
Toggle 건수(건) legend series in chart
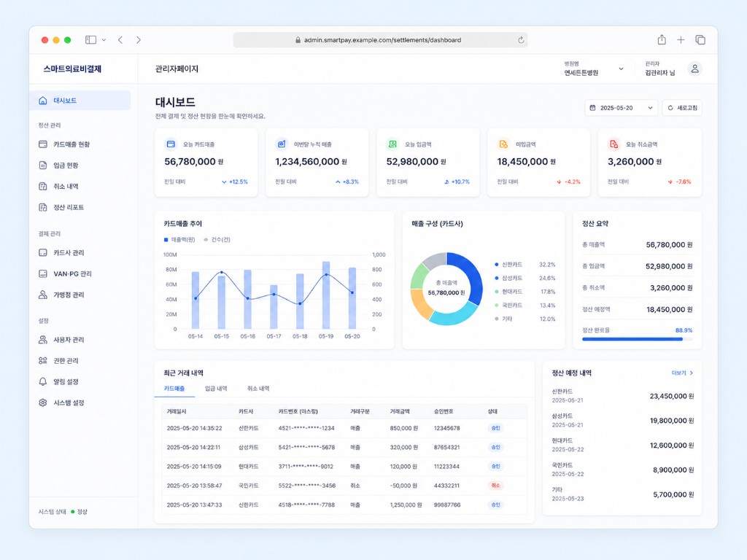point(217,239)
